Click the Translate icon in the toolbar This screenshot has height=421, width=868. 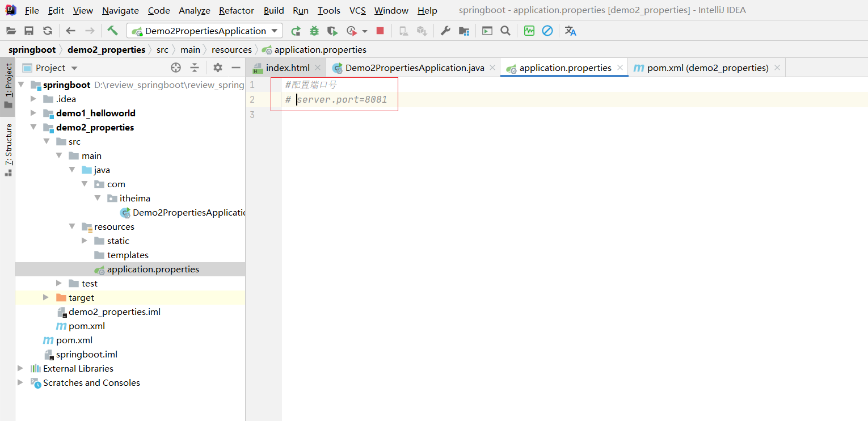click(570, 31)
